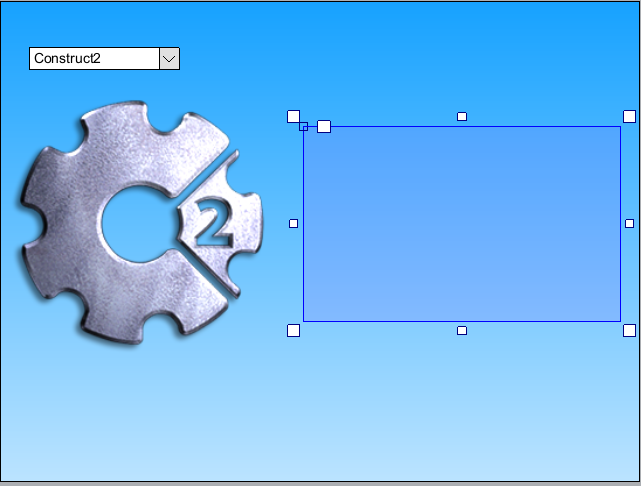This screenshot has width=641, height=486.
Task: Click the top-center edge resize handle
Action: (x=462, y=116)
